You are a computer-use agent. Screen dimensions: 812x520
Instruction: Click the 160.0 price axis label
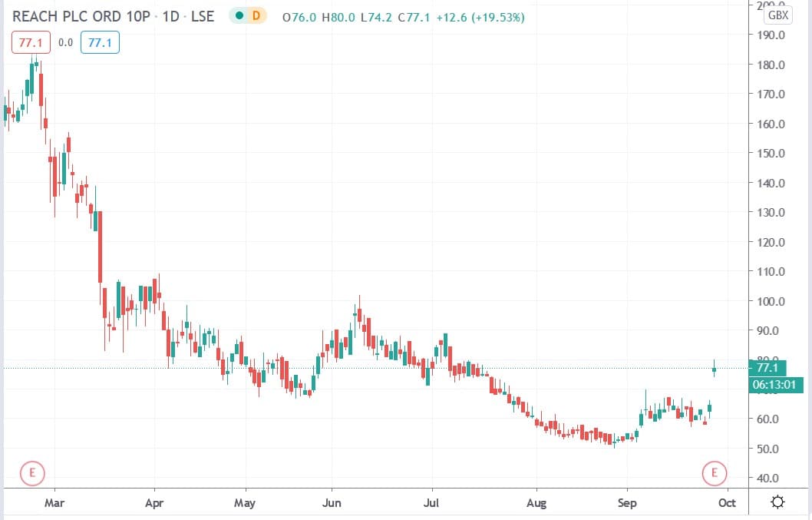pyautogui.click(x=771, y=124)
